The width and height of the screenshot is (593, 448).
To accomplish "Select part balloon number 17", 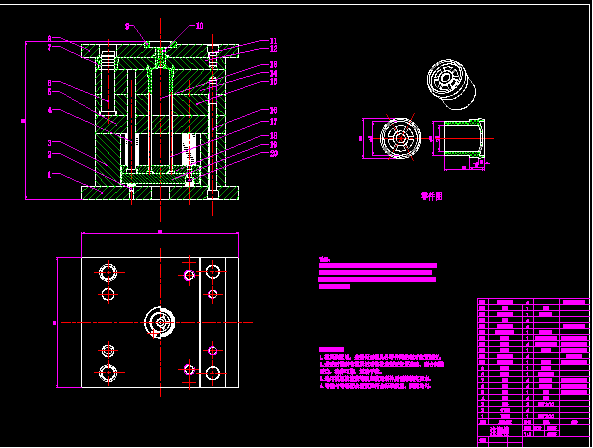I will (273, 122).
